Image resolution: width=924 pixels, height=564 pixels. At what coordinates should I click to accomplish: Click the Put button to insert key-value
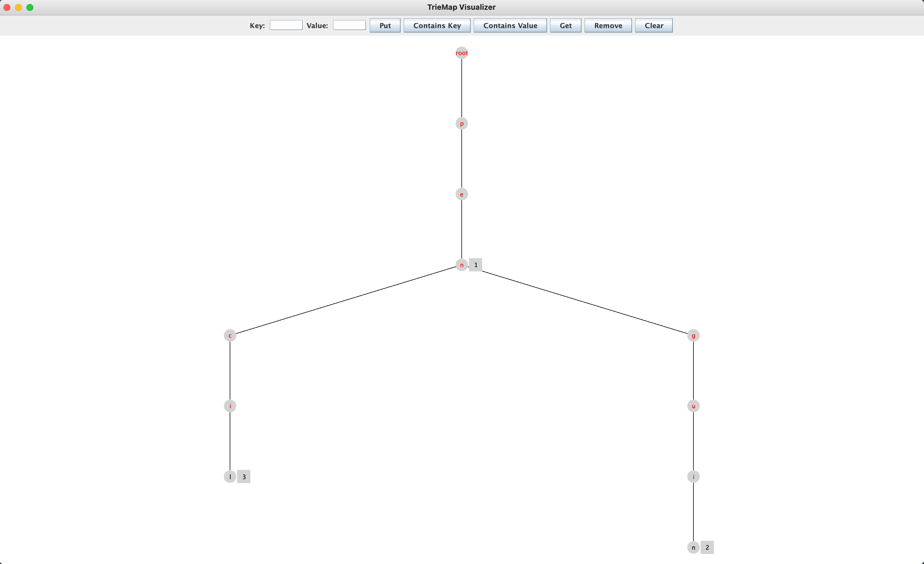click(x=385, y=25)
